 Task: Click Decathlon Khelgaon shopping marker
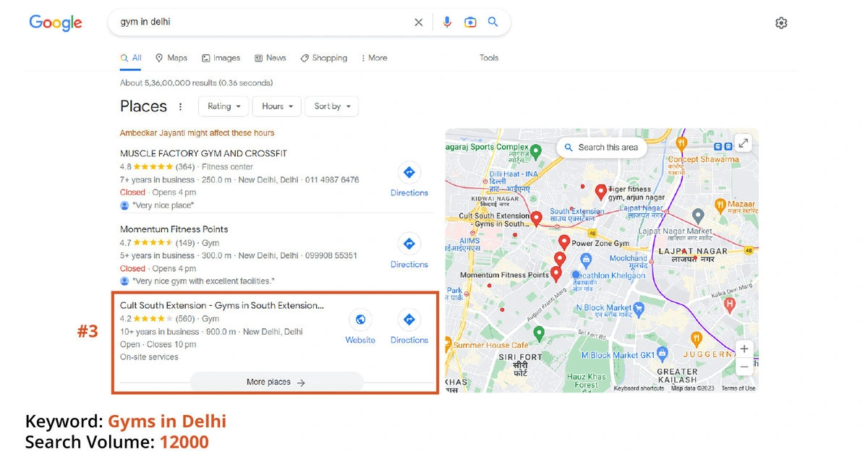click(x=587, y=260)
